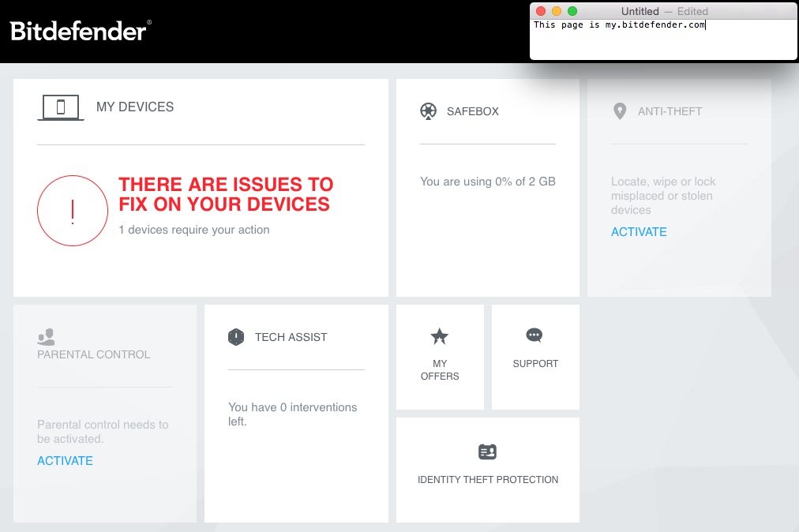The image size is (799, 532).
Task: Activate Anti-Theft protection
Action: (639, 231)
